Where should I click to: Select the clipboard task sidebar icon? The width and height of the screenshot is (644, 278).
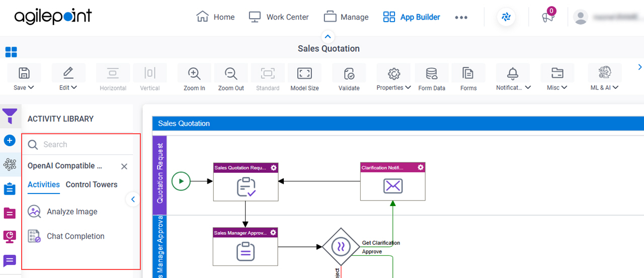10,189
